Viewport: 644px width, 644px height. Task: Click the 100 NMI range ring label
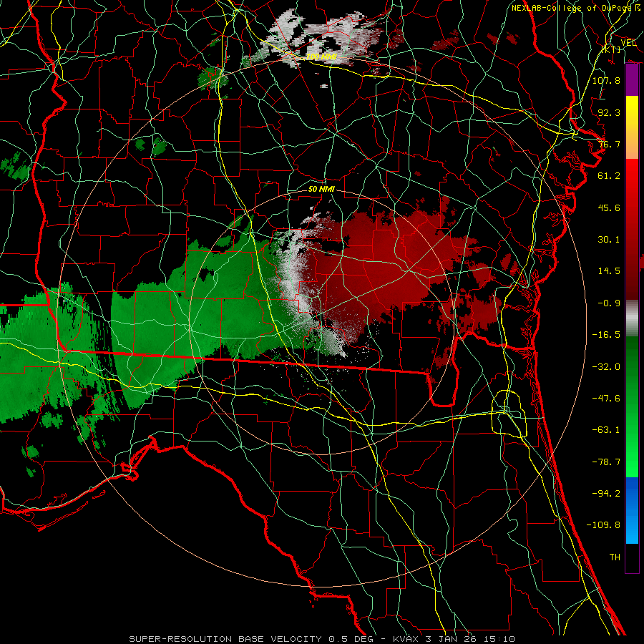pos(321,57)
